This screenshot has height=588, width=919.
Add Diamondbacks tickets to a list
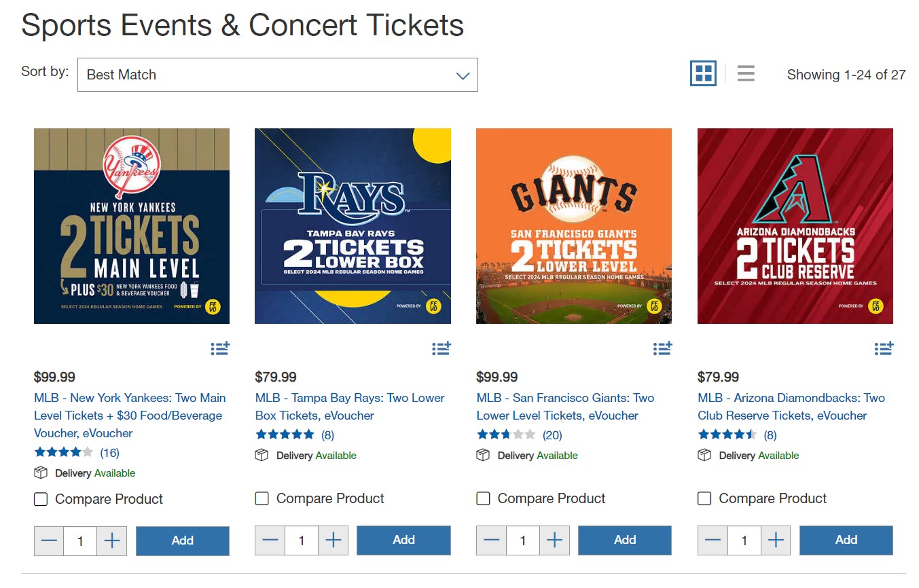point(884,348)
